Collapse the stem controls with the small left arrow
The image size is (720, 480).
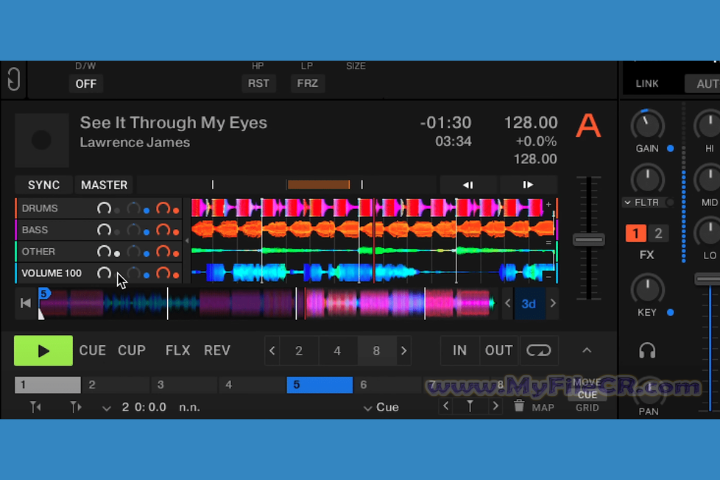coord(187,241)
